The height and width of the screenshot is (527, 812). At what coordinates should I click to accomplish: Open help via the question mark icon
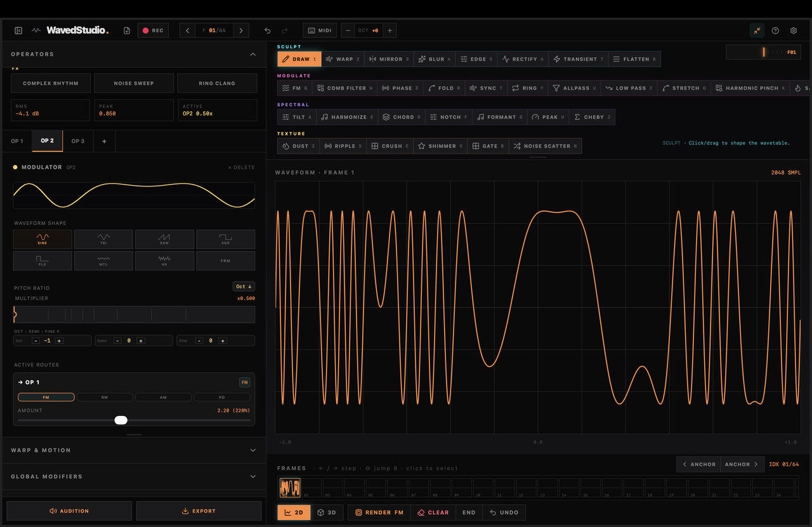[775, 30]
